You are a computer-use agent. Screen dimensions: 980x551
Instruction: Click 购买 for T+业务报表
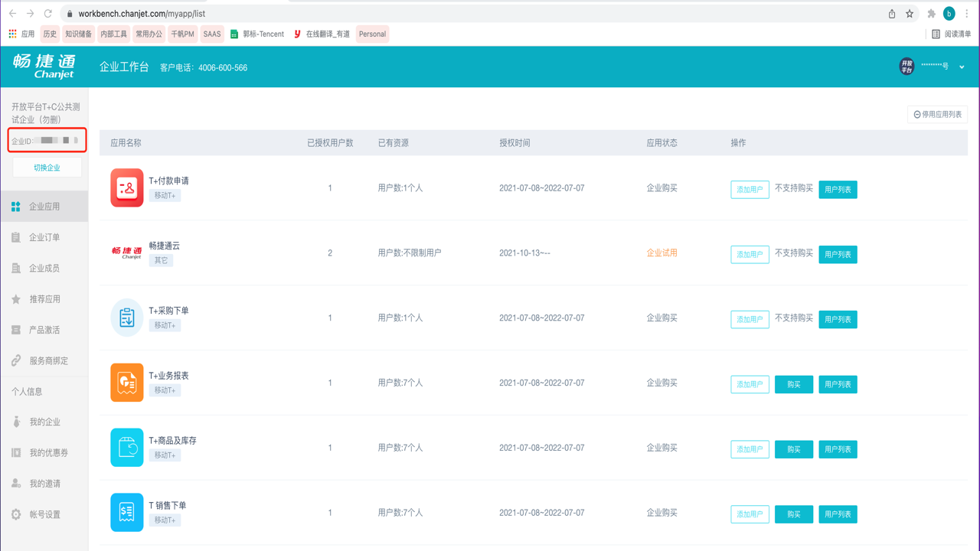pyautogui.click(x=794, y=384)
